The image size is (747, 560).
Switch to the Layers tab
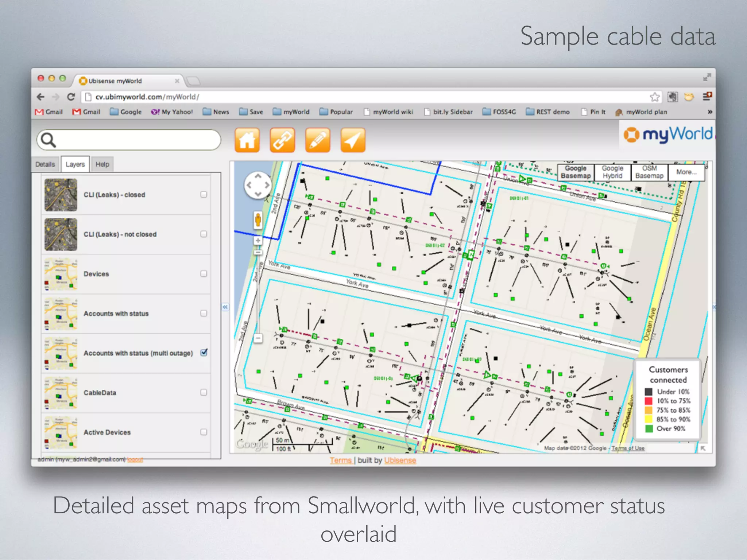coord(75,164)
